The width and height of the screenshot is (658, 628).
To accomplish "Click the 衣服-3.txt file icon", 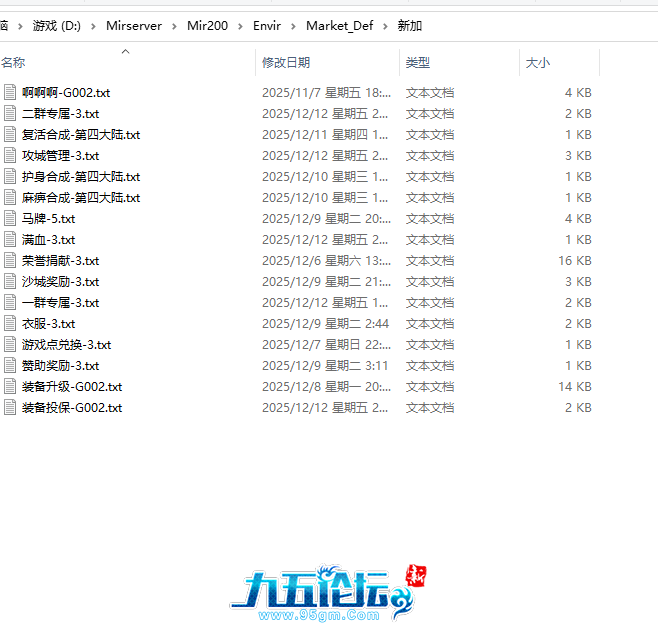I will coord(10,323).
